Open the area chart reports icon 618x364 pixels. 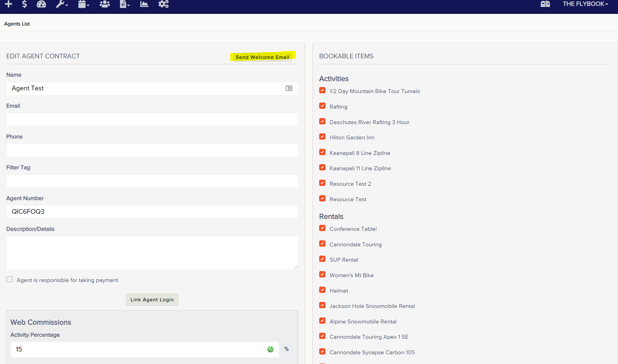click(x=144, y=4)
